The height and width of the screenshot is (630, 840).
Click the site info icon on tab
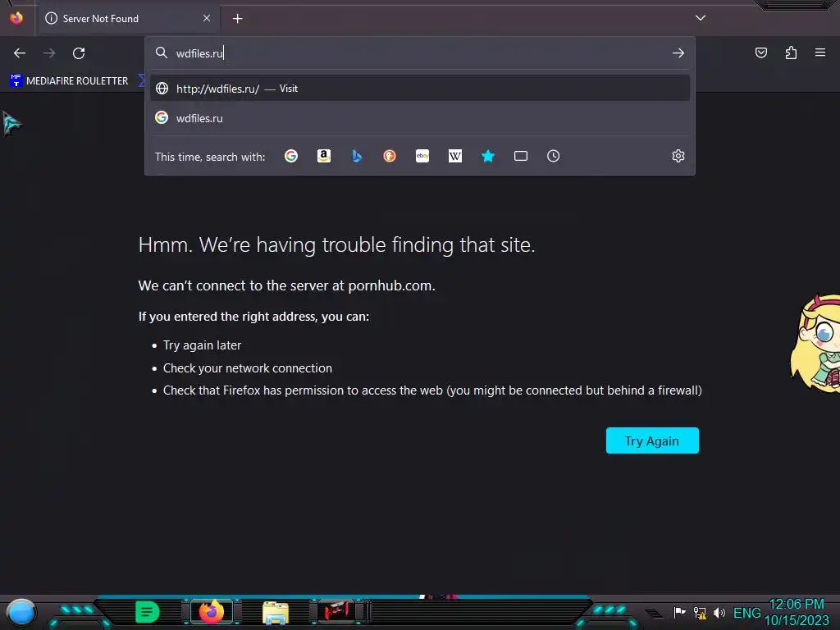point(52,18)
